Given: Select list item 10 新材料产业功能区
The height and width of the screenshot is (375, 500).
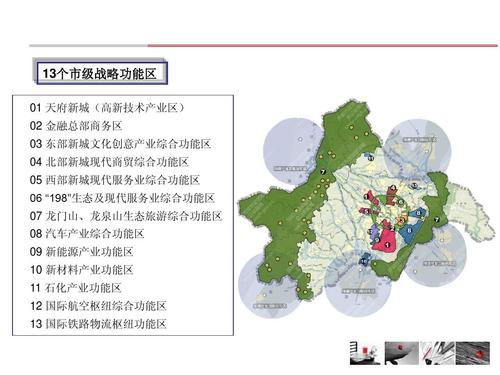Looking at the screenshot, I should 81,270.
